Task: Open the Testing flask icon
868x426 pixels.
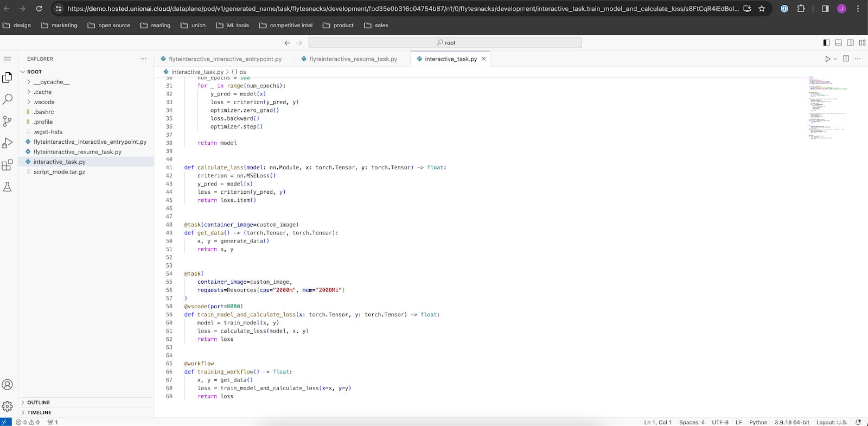Action: coord(8,187)
